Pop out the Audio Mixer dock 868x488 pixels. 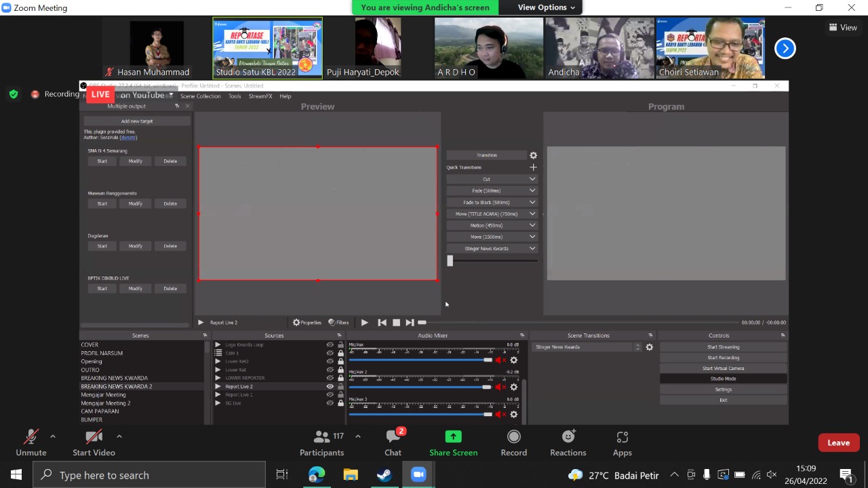click(522, 335)
